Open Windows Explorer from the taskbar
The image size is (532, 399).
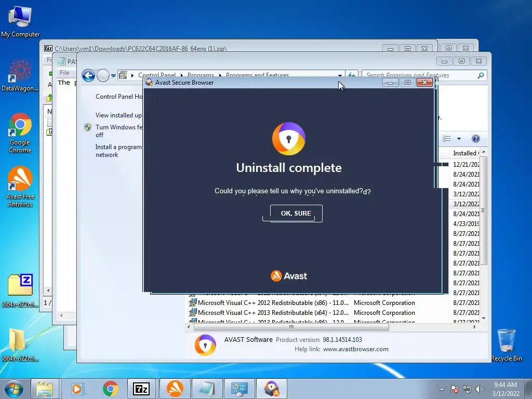point(45,389)
